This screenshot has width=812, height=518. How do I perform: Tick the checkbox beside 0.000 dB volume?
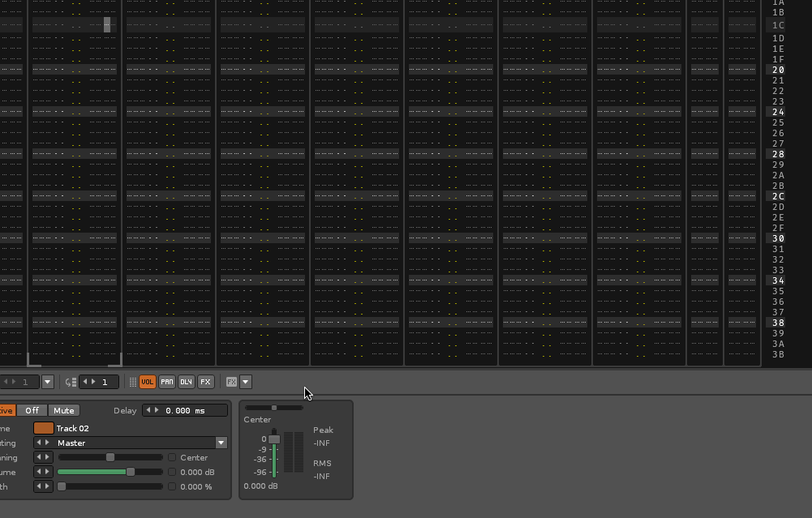point(172,472)
